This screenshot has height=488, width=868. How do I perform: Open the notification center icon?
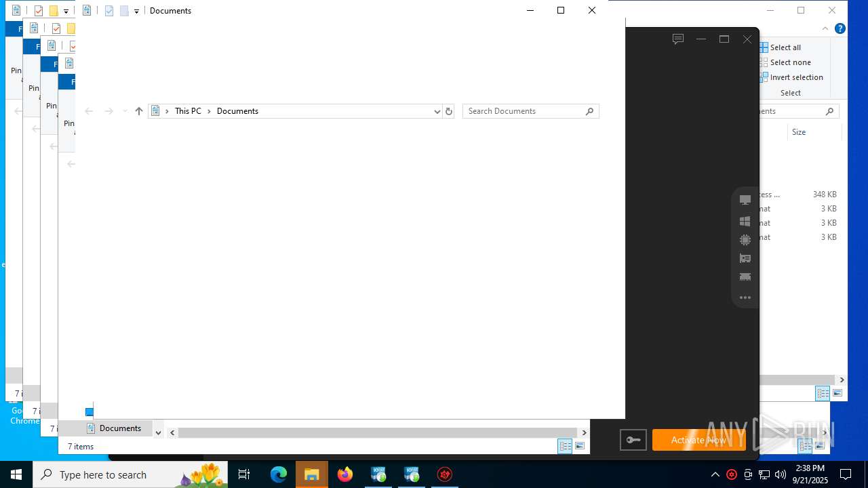point(846,474)
